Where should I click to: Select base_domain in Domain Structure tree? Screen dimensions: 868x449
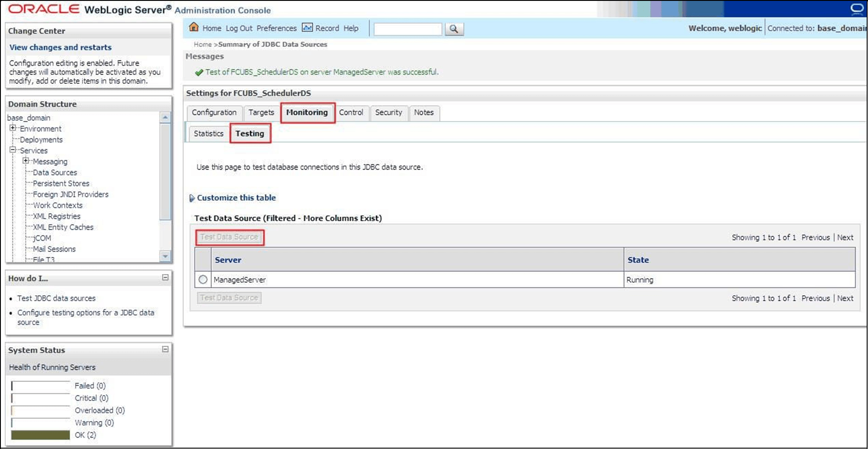coord(29,118)
